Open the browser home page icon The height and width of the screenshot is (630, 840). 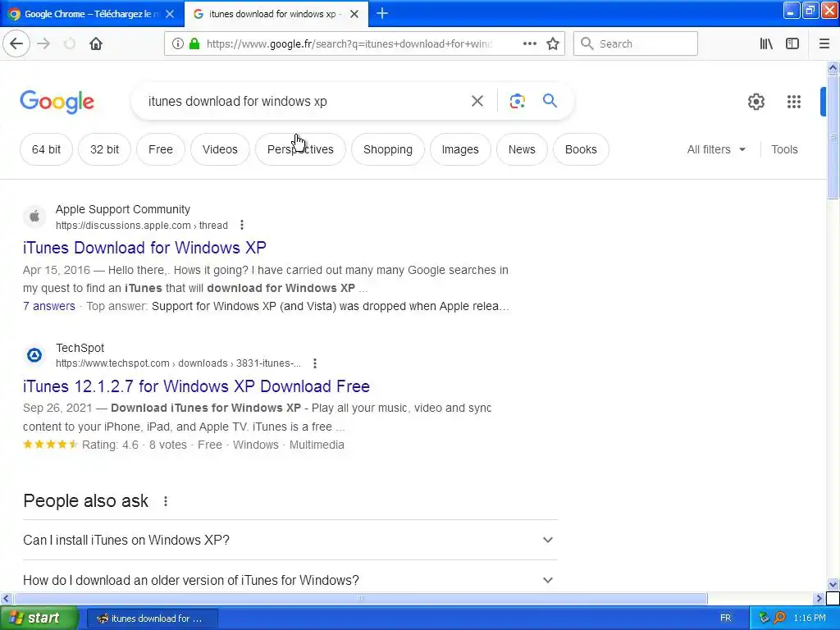[x=96, y=44]
